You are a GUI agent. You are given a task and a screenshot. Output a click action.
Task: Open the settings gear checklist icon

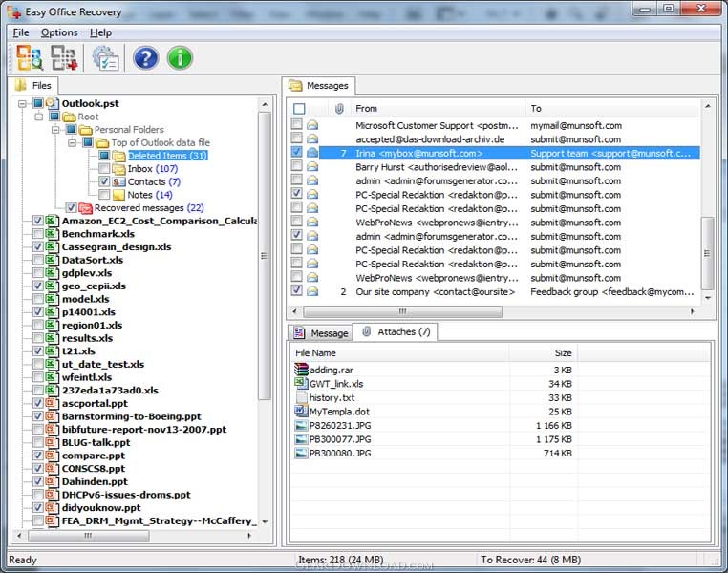(106, 58)
